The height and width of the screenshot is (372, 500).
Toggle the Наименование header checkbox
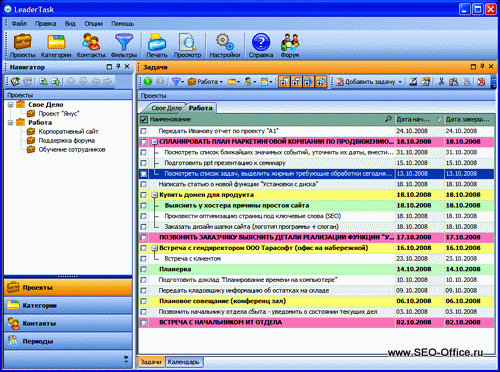144,119
